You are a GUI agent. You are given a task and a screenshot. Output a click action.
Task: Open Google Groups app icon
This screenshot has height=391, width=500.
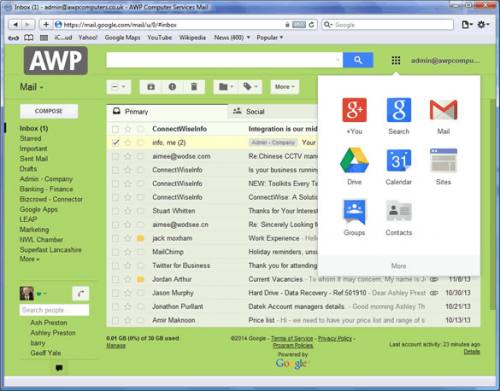click(x=354, y=211)
